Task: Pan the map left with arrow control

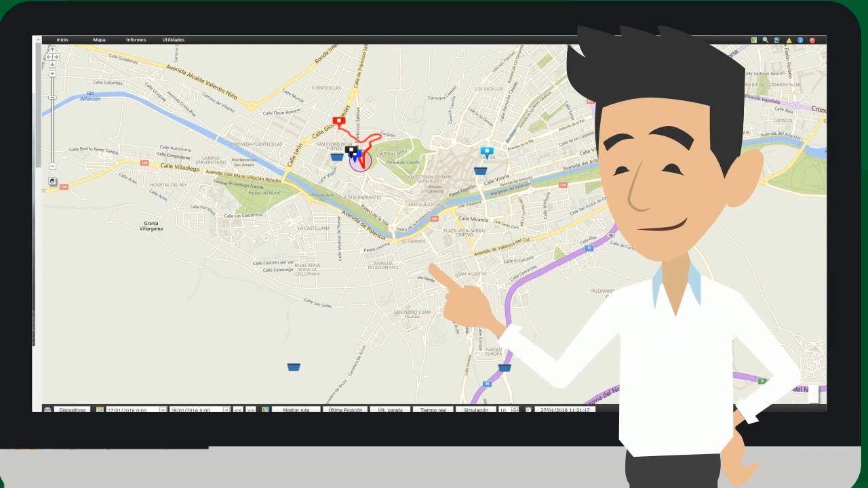Action: [49, 57]
